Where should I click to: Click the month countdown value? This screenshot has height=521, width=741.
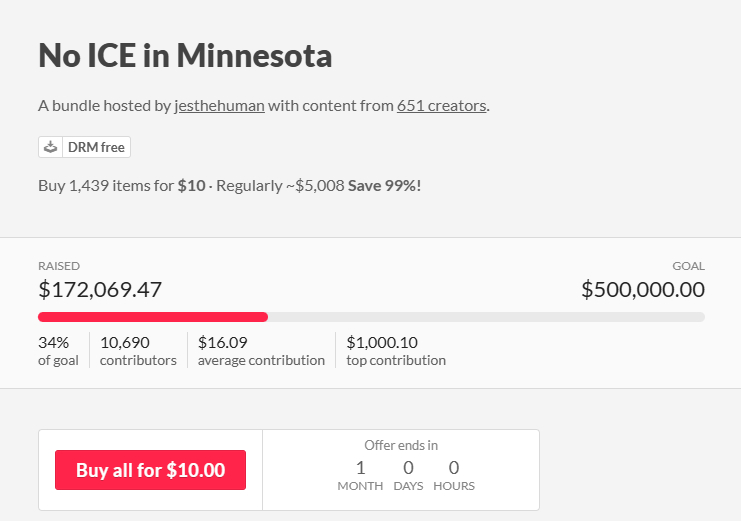coord(360,468)
